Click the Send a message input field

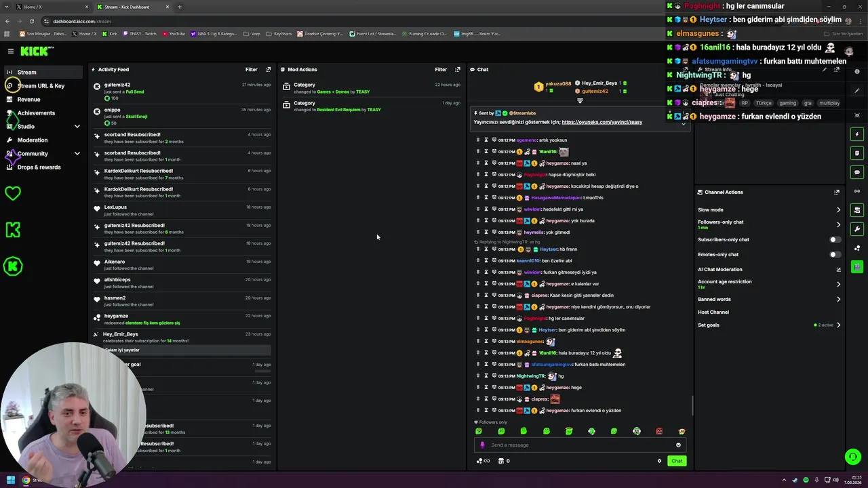pos(580,445)
